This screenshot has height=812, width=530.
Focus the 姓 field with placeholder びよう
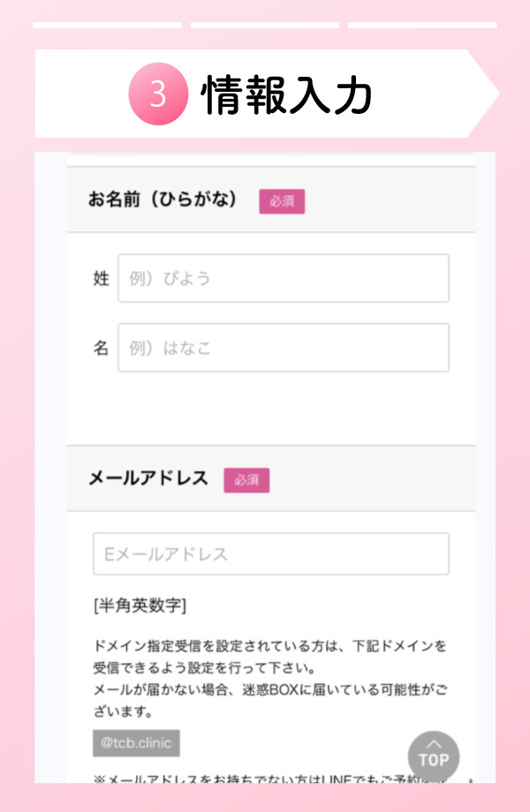[x=283, y=278]
